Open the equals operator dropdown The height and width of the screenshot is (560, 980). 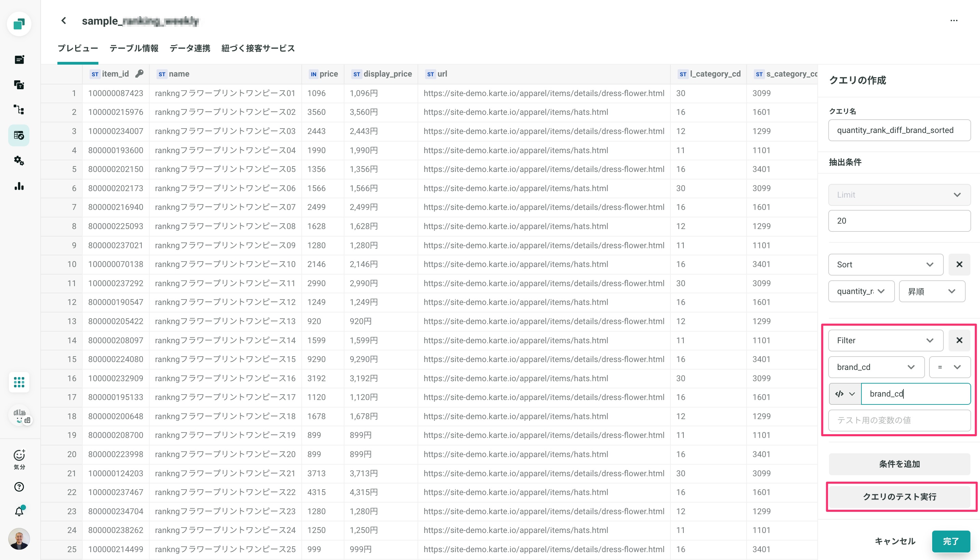pos(949,367)
